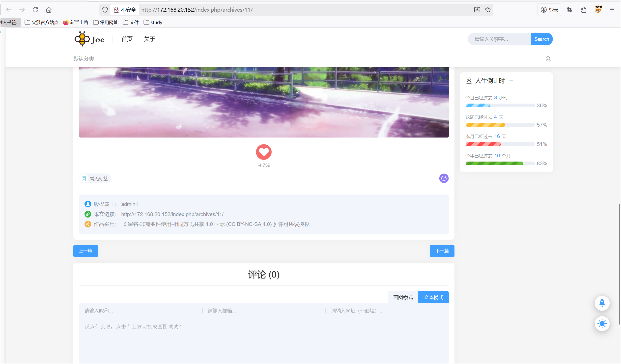Open the Firefox hamburger application menu

tap(612, 10)
